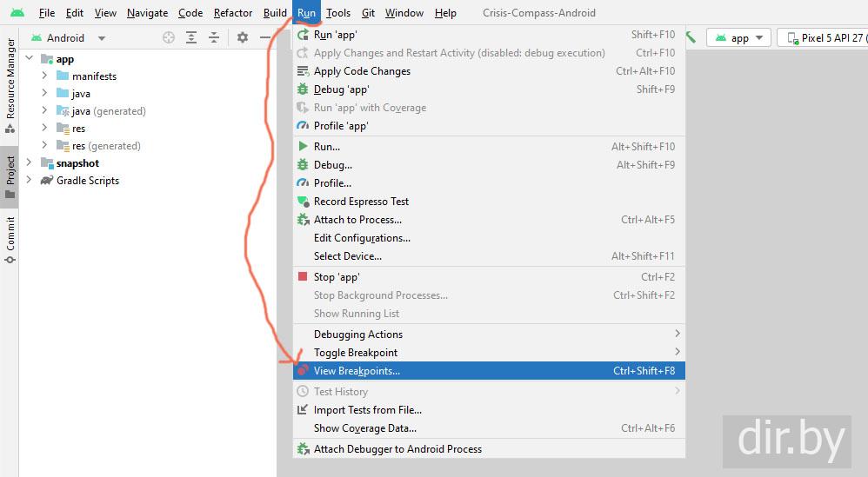This screenshot has height=477, width=868.
Task: Choose Show Coverage Data...
Action: click(x=489, y=427)
